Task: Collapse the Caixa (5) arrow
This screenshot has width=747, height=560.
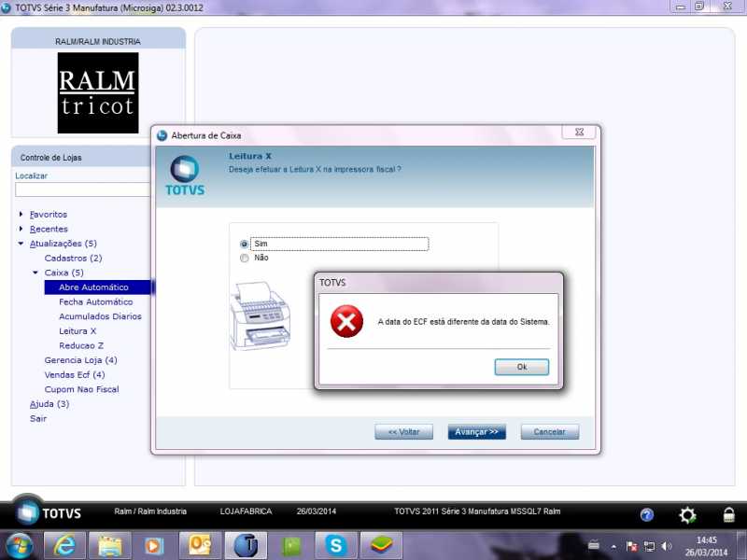Action: pyautogui.click(x=35, y=273)
